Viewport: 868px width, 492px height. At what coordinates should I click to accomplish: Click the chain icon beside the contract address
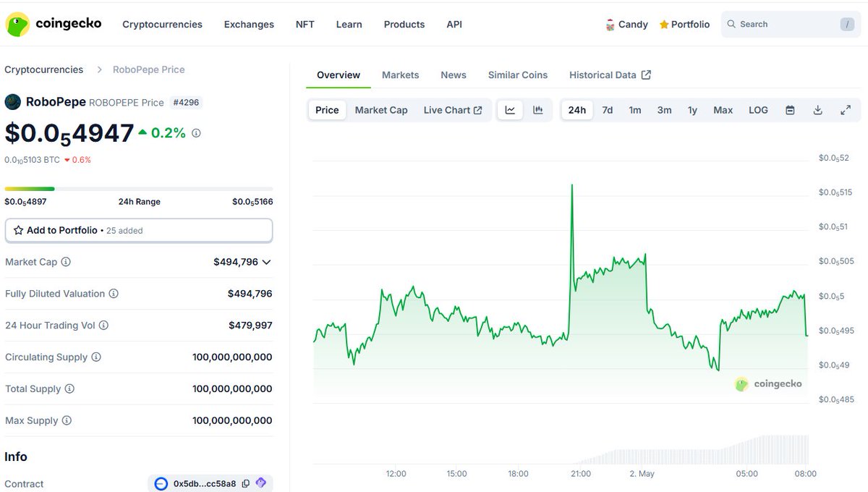(161, 483)
